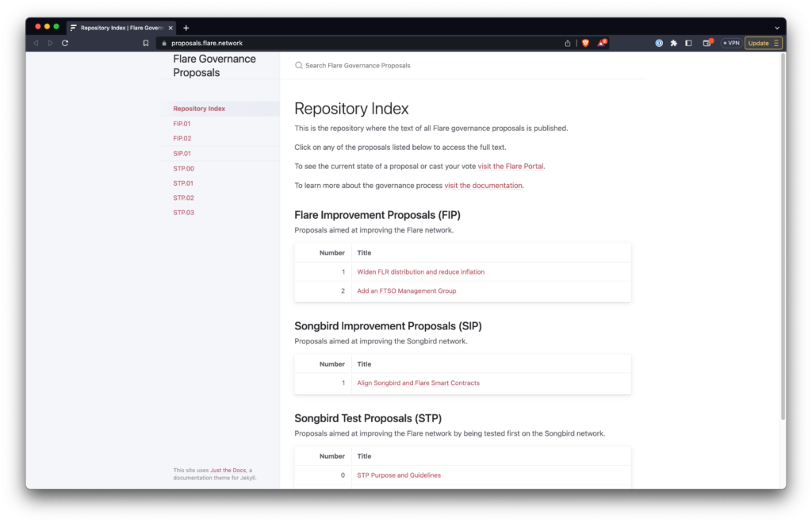Viewport: 812px width, 523px height.
Task: Open the 1Password extension icon
Action: point(659,43)
